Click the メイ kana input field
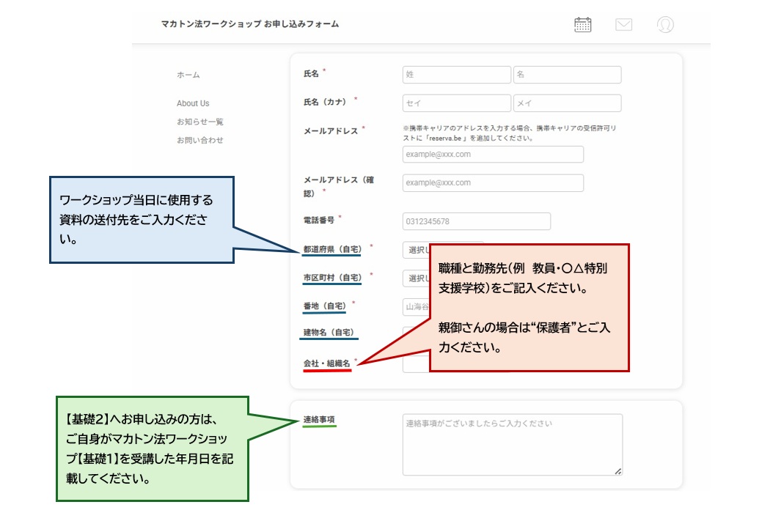 (567, 103)
